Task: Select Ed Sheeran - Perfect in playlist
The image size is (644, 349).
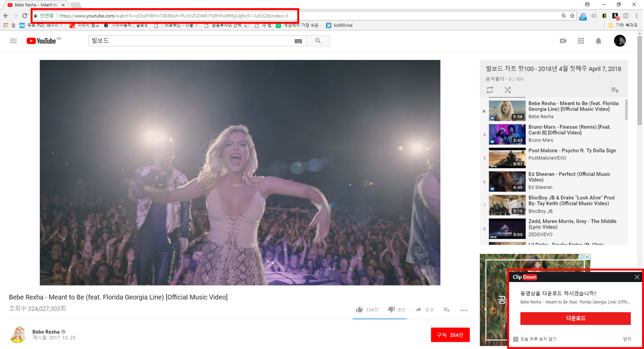Action: 553,181
